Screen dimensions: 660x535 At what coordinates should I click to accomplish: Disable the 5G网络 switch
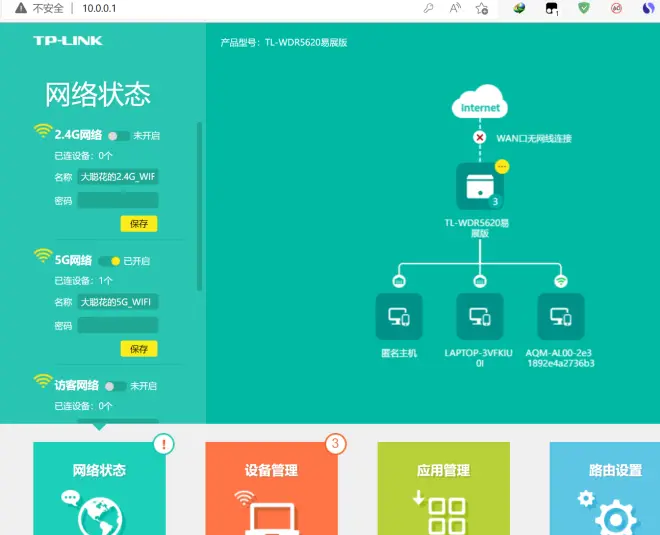click(109, 261)
